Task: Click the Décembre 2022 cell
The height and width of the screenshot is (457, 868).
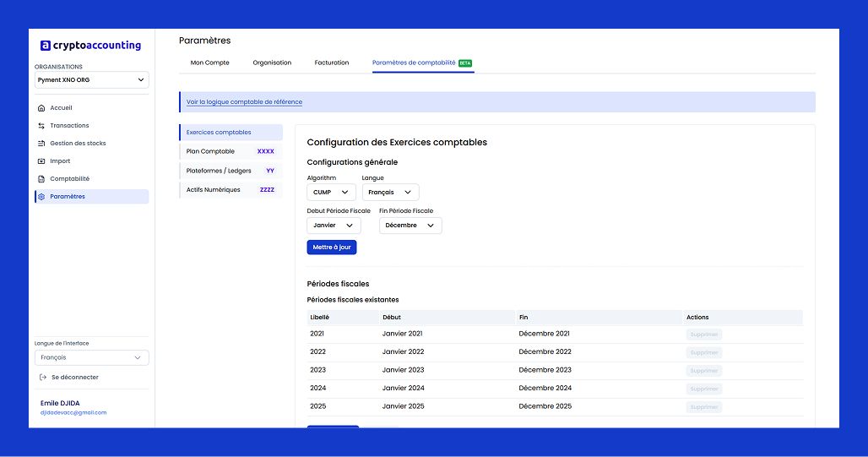Action: [545, 351]
